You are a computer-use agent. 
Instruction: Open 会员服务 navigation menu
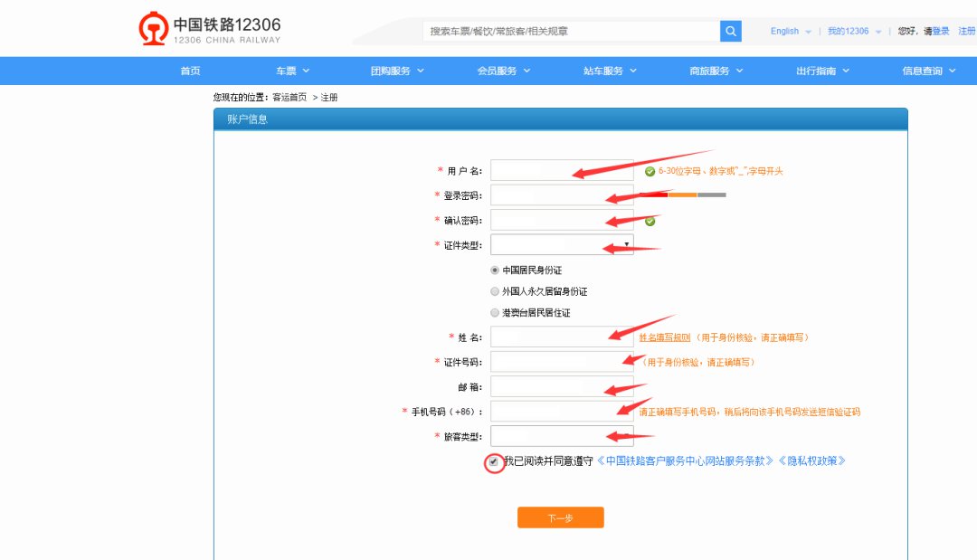click(504, 71)
